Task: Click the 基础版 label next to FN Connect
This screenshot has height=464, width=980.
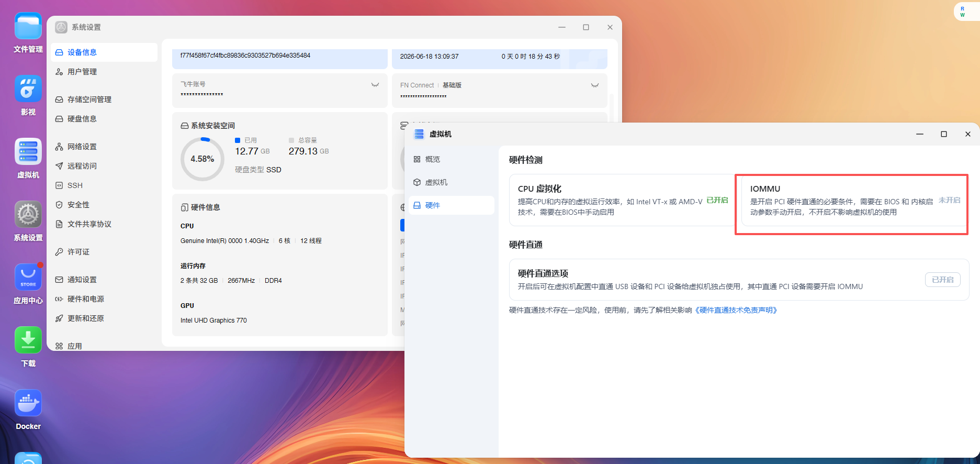Action: (452, 85)
